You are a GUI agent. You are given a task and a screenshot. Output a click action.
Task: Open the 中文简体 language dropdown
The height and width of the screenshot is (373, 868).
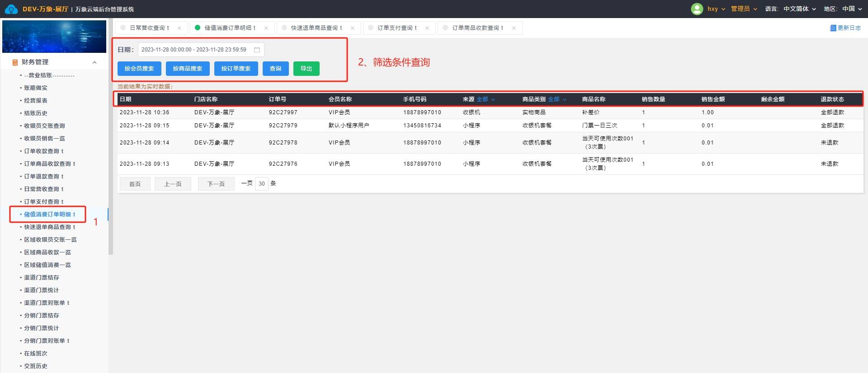[799, 9]
